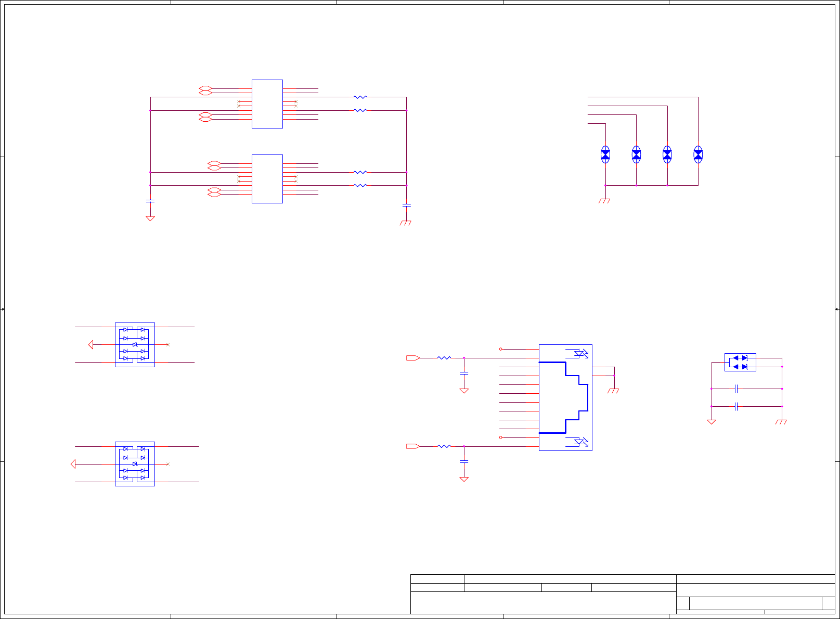Select the capacitor below the four-resistor bus
The height and width of the screenshot is (619, 840).
[407, 205]
